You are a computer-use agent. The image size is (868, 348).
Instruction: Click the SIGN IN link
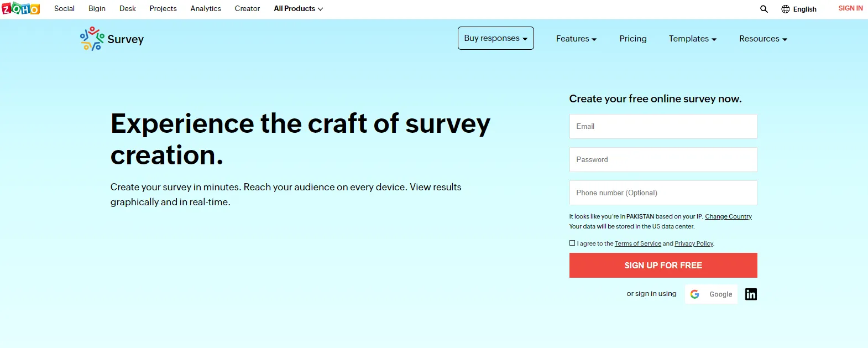[850, 8]
